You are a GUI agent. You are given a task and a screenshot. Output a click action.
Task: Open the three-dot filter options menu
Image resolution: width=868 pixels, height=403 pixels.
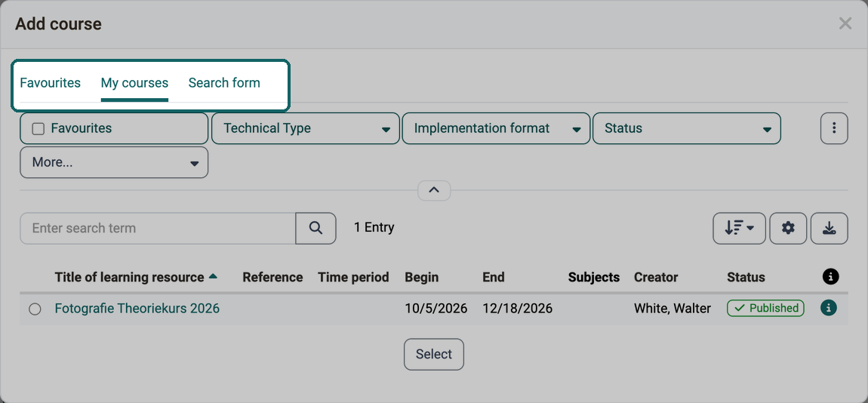[x=834, y=128]
